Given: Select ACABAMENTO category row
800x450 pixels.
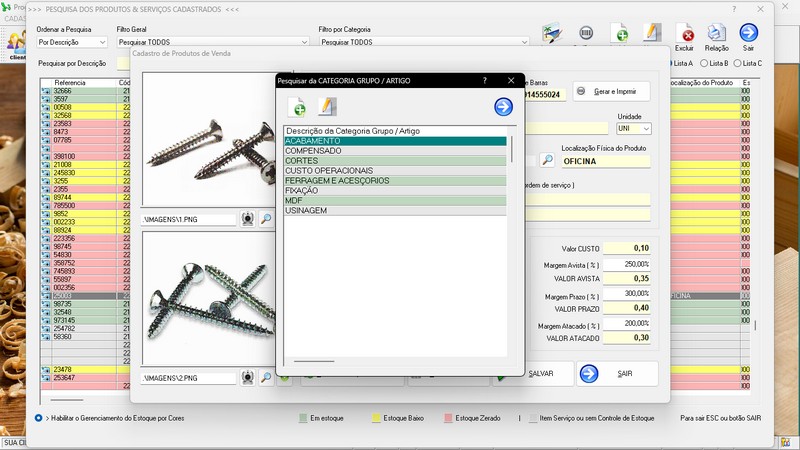Looking at the screenshot, I should tap(395, 141).
